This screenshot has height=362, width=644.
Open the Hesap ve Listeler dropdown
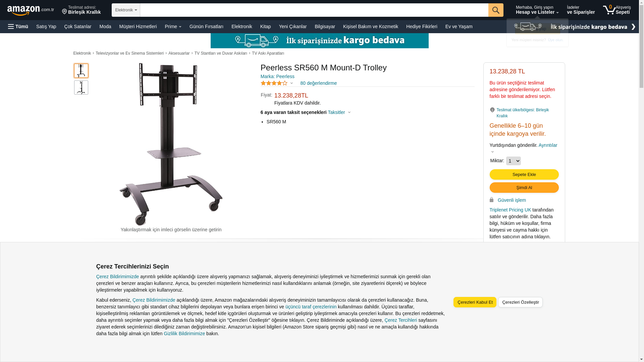tap(537, 10)
